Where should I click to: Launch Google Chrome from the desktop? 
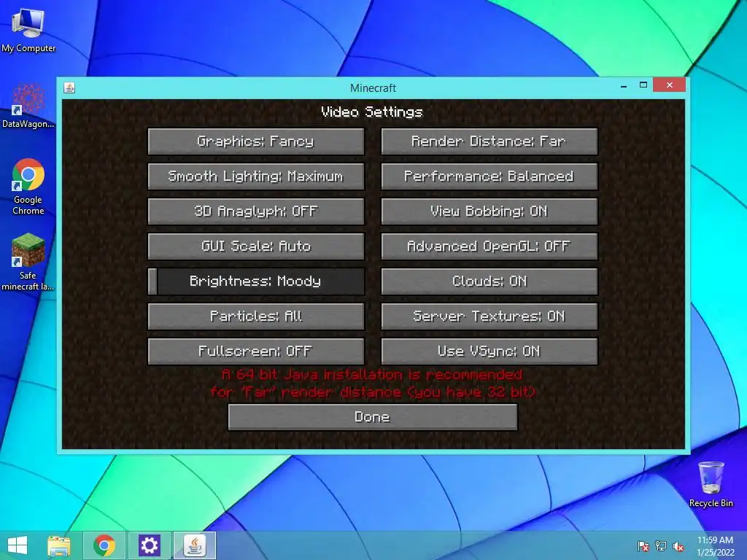[28, 187]
